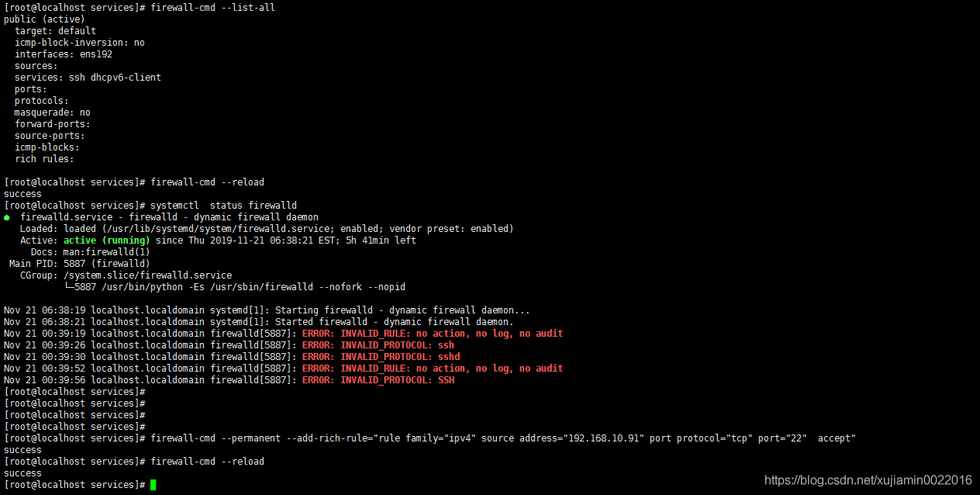
Task: Click the 'rich rules:' line
Action: pyautogui.click(x=44, y=159)
